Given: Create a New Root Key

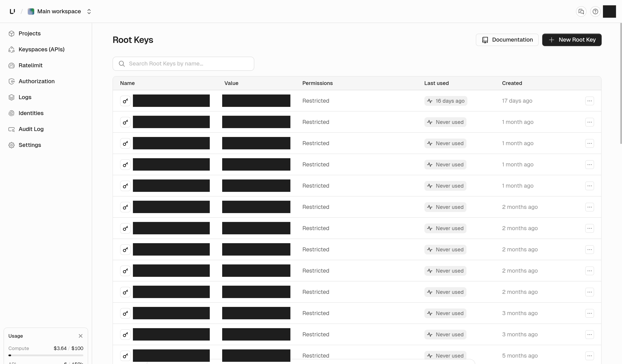Looking at the screenshot, I should [x=572, y=40].
